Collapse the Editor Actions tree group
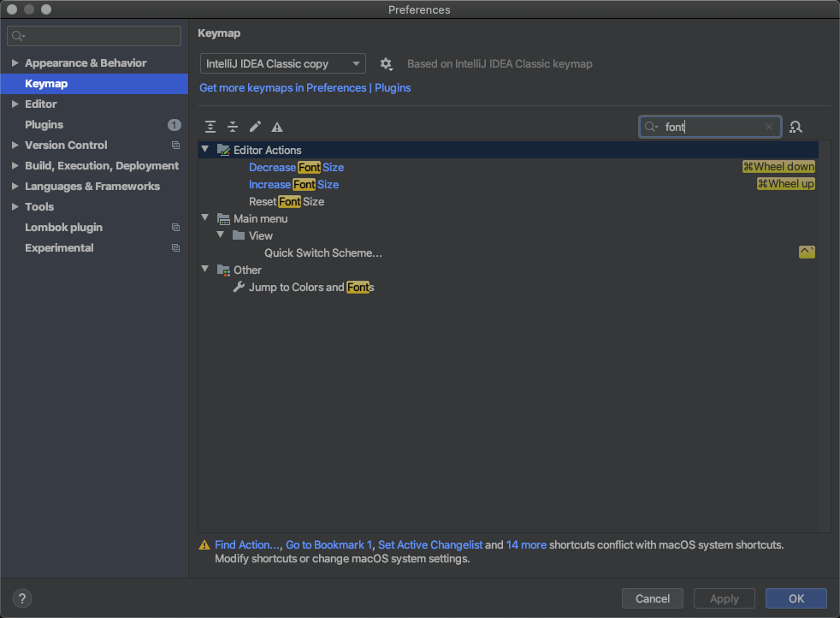Viewport: 840px width, 618px height. pyautogui.click(x=205, y=149)
